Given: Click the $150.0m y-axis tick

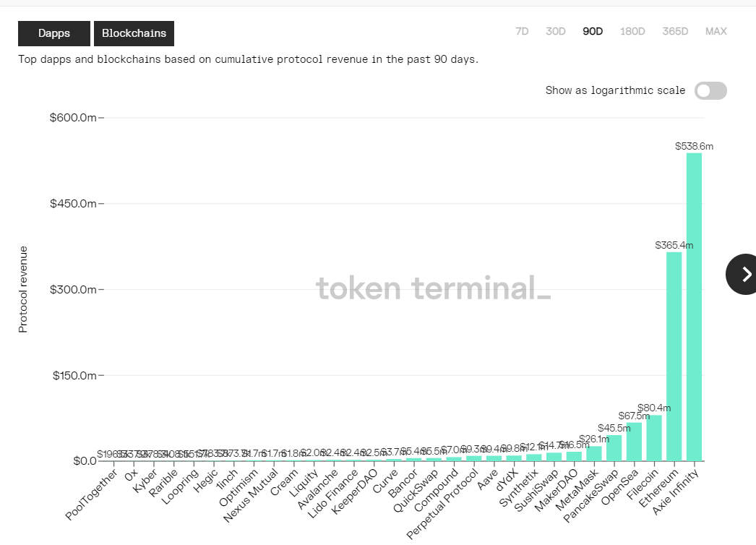Looking at the screenshot, I should point(74,375).
